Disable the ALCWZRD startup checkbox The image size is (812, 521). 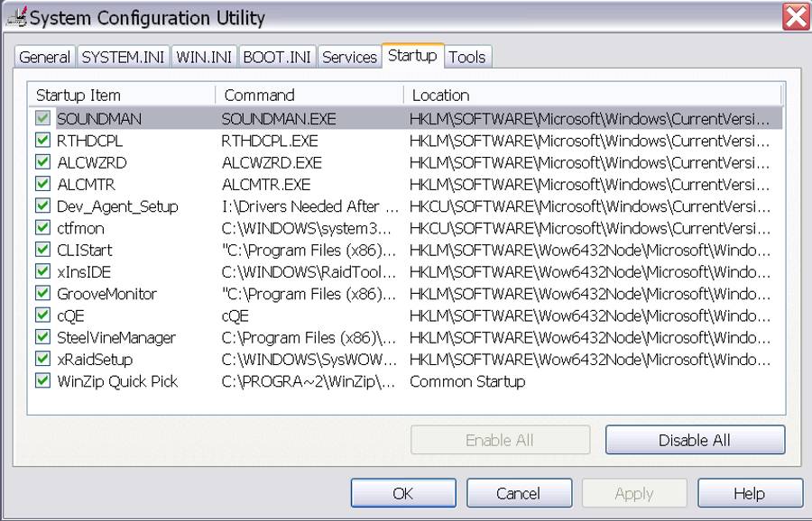tap(42, 162)
